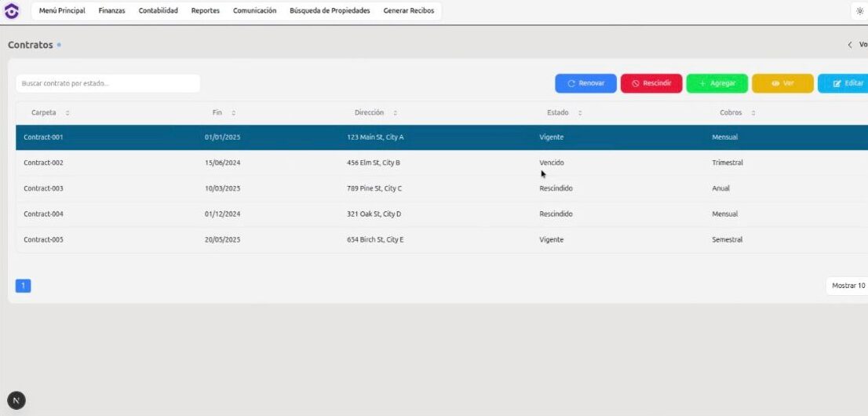Open the Generar Recibos menu item
The width and height of the screenshot is (868, 416).
[x=408, y=11]
